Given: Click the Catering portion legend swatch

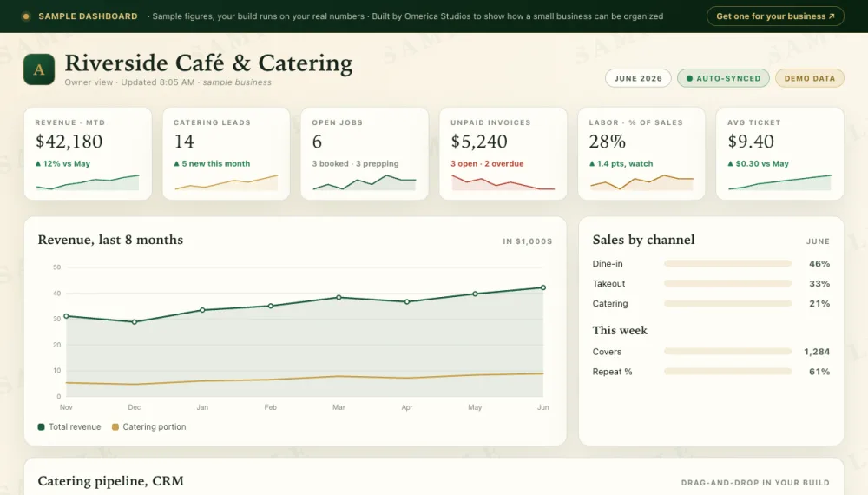Looking at the screenshot, I should (115, 427).
